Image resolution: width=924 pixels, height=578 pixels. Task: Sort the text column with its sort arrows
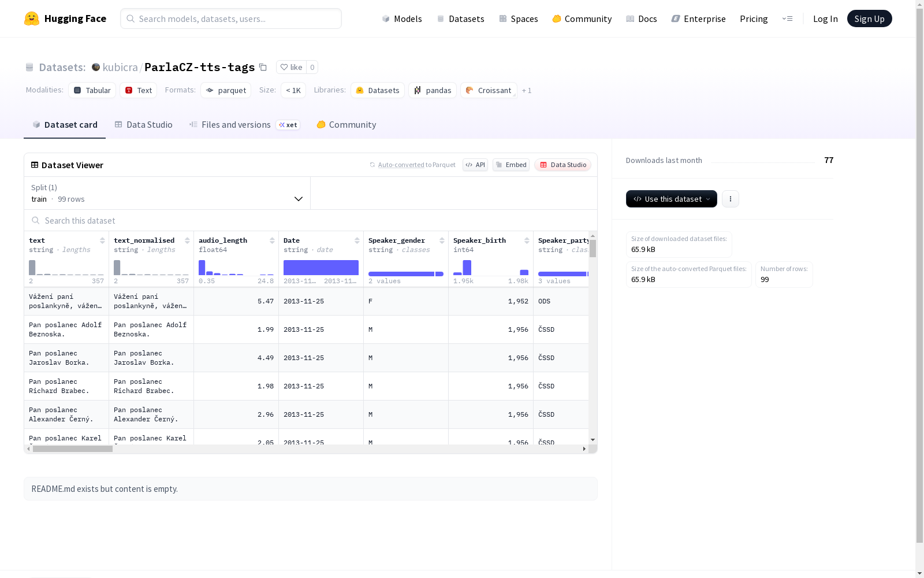pos(102,240)
